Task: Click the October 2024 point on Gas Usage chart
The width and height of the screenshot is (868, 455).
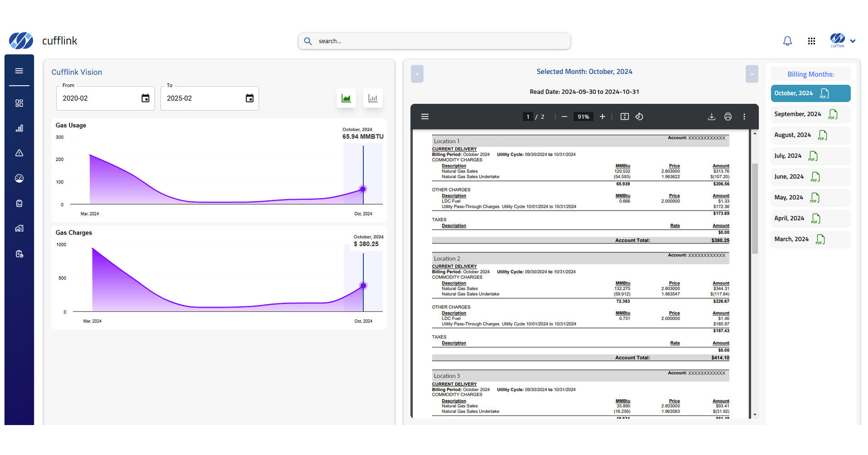Action: 363,189
